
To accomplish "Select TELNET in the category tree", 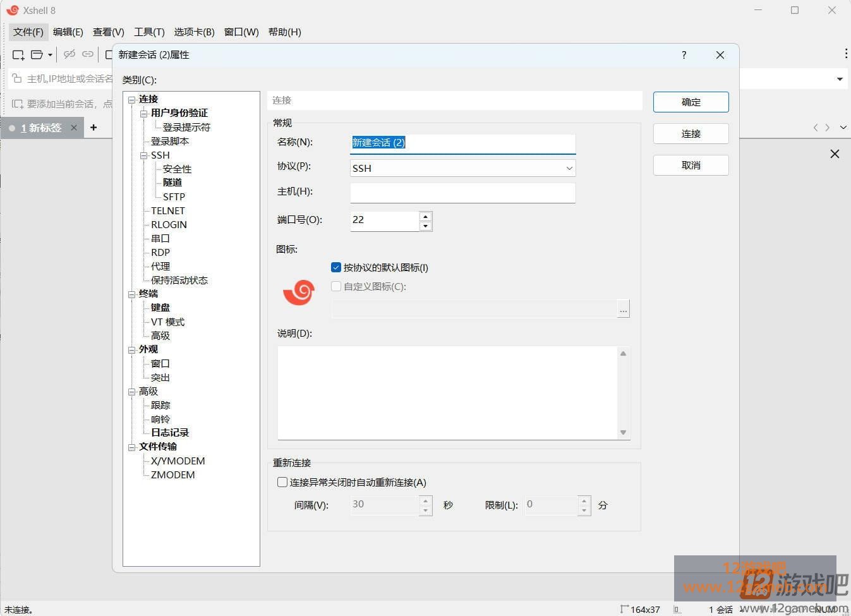I will point(168,210).
